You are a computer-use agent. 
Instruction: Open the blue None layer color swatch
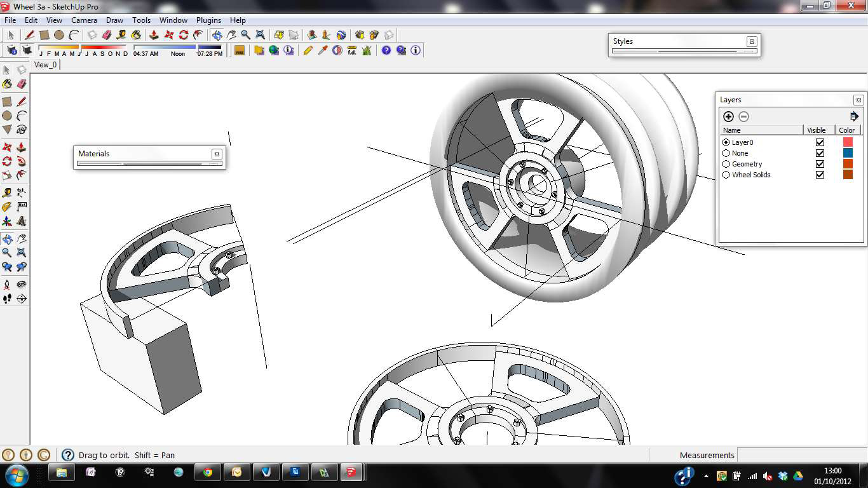848,153
